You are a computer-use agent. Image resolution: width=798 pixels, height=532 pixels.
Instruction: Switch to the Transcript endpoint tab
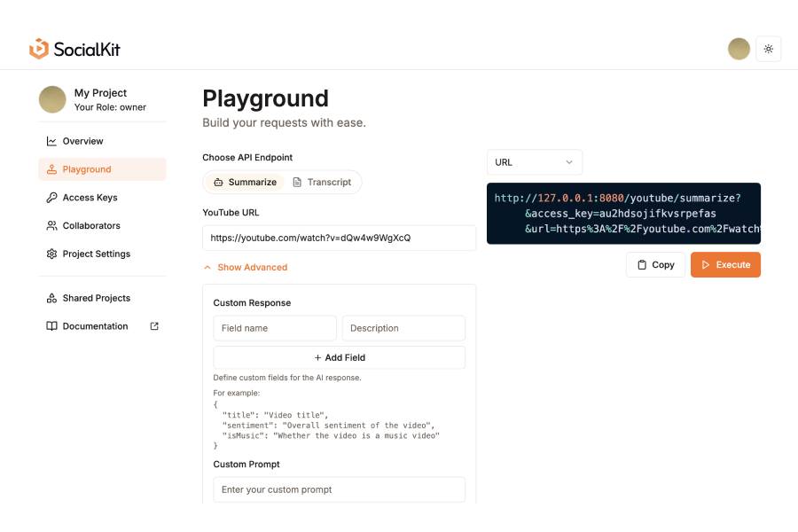click(322, 182)
